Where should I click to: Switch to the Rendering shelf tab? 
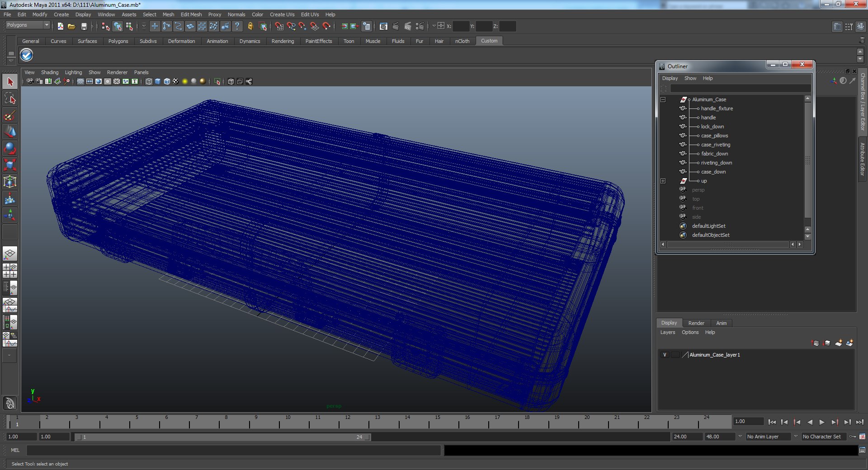[x=283, y=41]
